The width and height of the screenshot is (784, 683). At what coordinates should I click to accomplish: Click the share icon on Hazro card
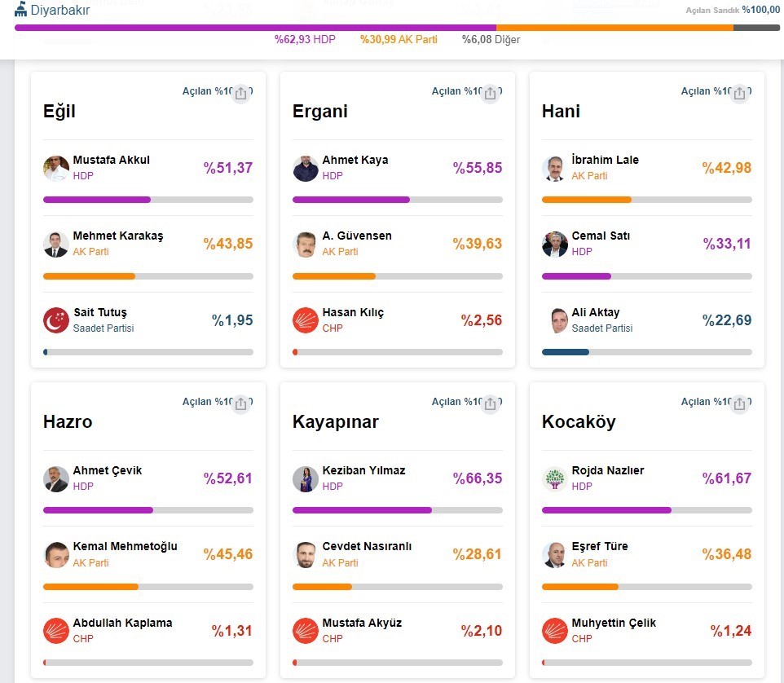tap(240, 404)
